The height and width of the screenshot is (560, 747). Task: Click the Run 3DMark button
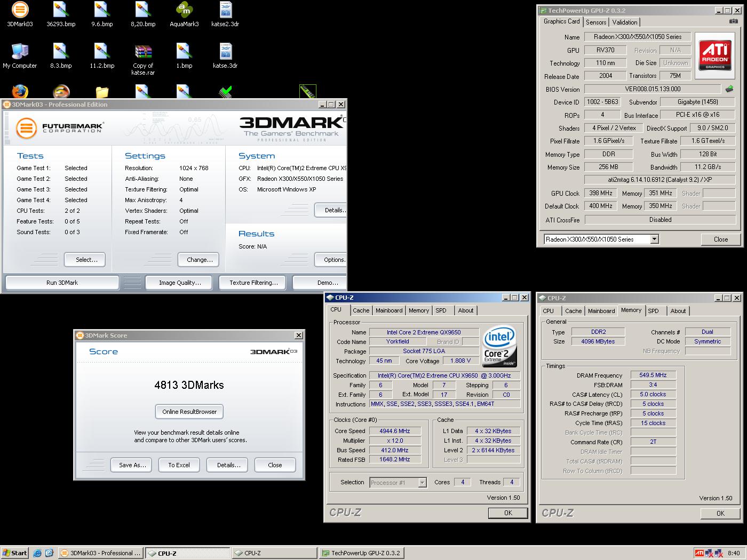(62, 283)
